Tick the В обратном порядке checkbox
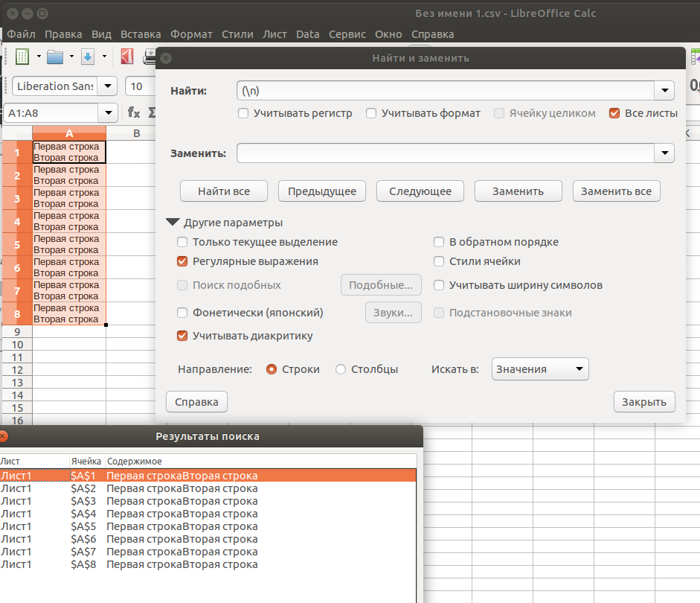Viewport: 700px width, 603px height. (439, 242)
